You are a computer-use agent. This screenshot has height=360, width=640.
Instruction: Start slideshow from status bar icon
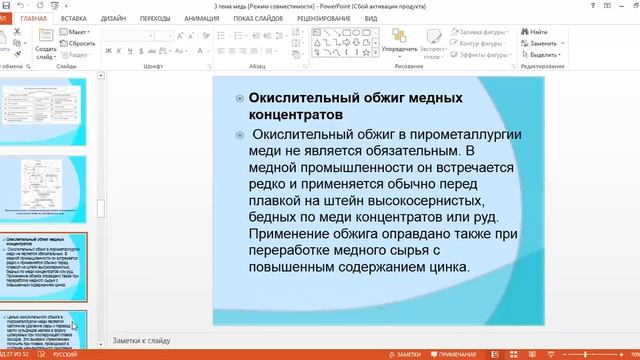(551, 354)
